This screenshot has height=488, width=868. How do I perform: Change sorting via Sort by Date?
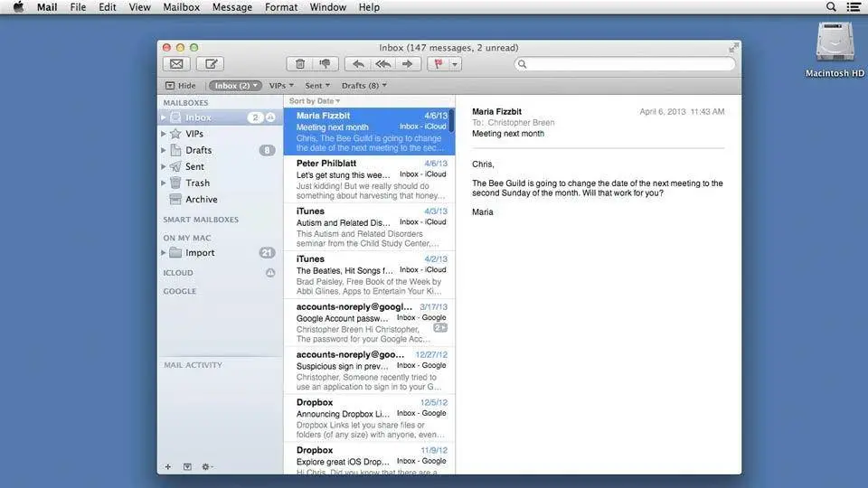(315, 101)
